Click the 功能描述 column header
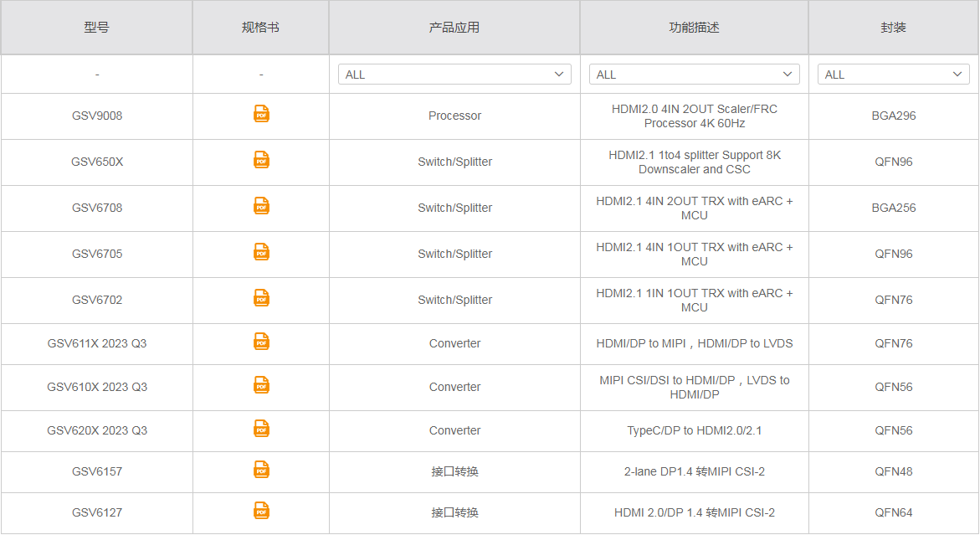This screenshot has width=980, height=535. click(695, 28)
